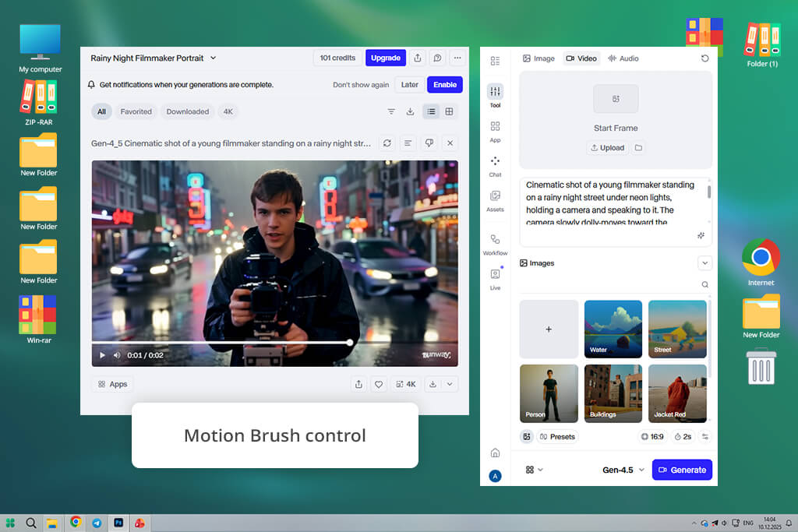Change the 2s duration setting
Screen dimensions: 798x532
tap(683, 436)
